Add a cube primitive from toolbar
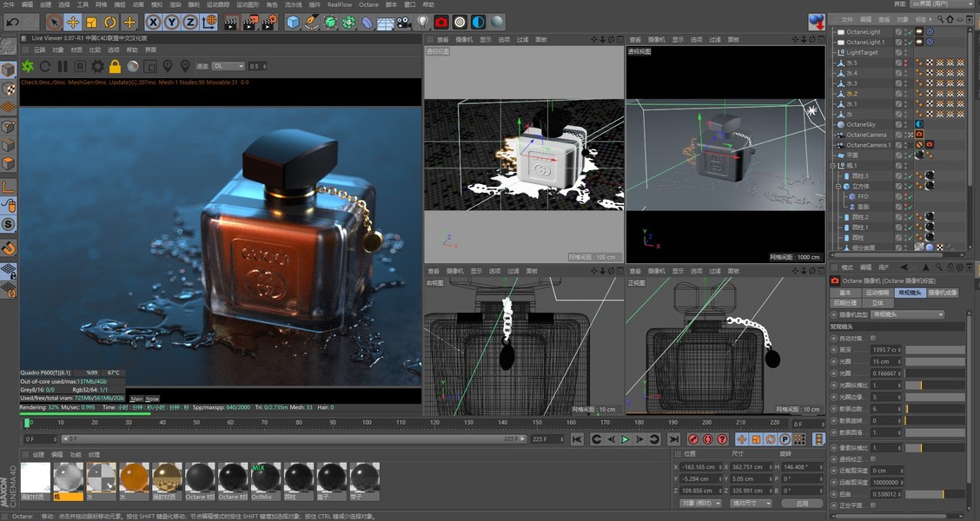980x521 pixels. coord(294,22)
